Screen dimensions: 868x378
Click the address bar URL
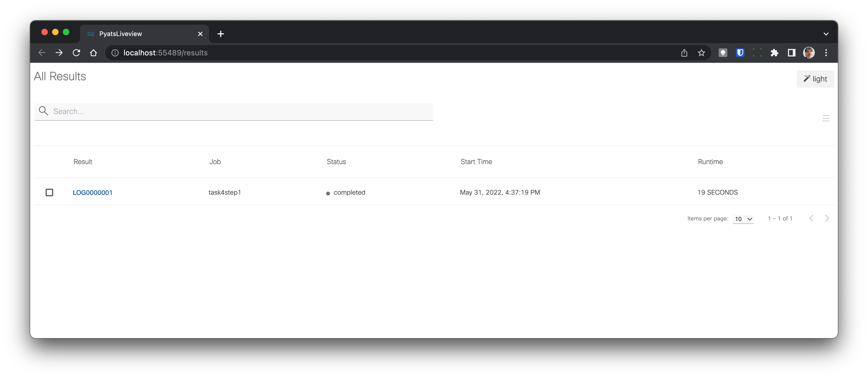(165, 53)
